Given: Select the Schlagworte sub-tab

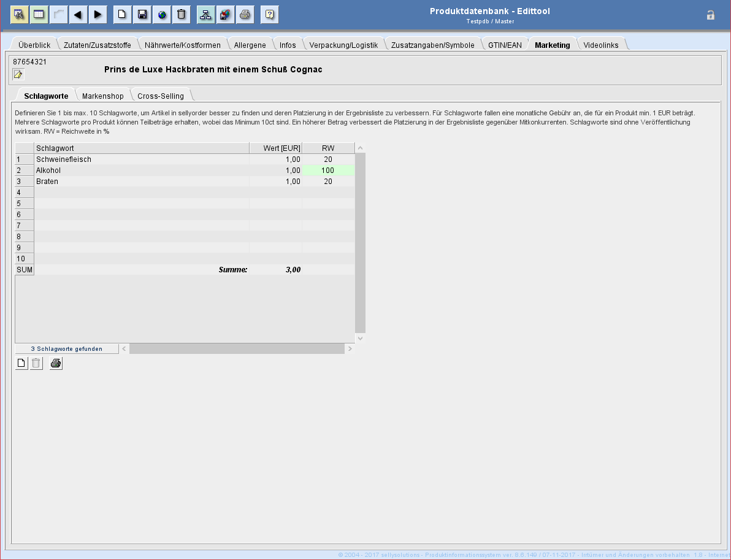Looking at the screenshot, I should 46,96.
